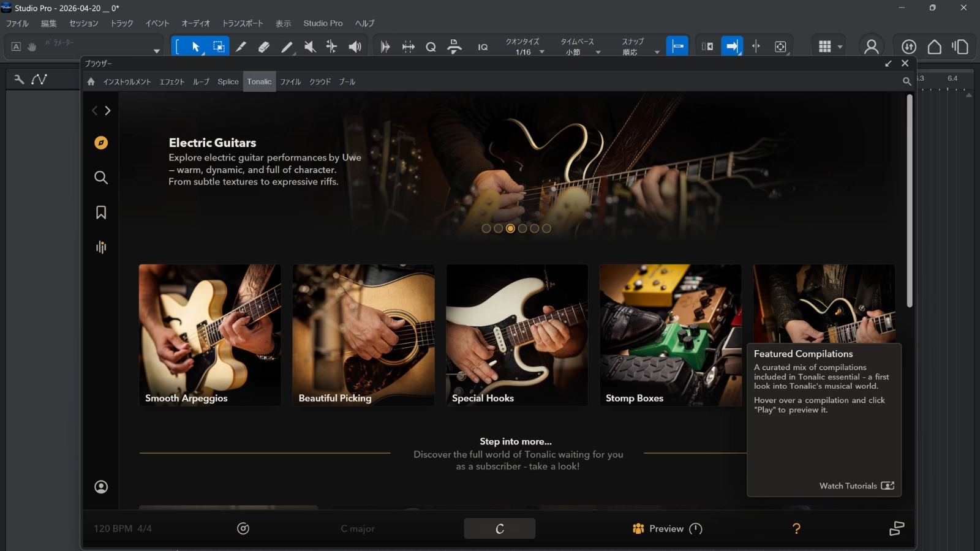This screenshot has width=980, height=551.
Task: Switch to the Splice browser tab
Action: (228, 81)
